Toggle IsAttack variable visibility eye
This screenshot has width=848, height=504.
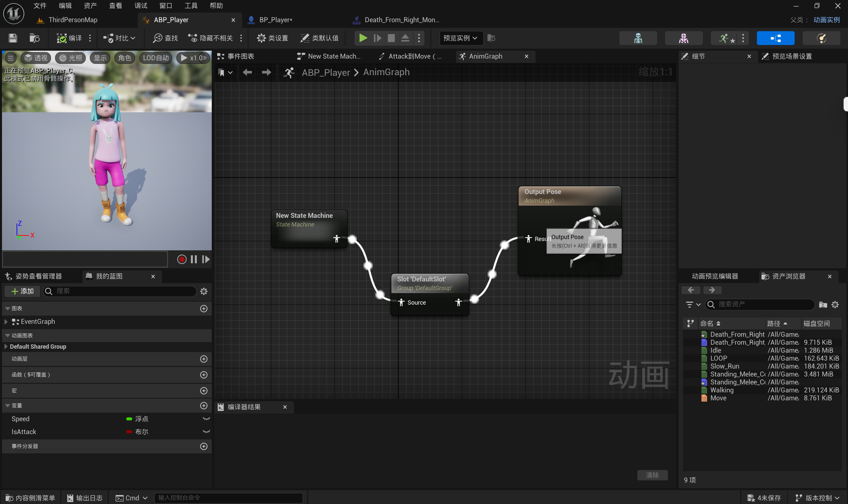[x=206, y=432]
